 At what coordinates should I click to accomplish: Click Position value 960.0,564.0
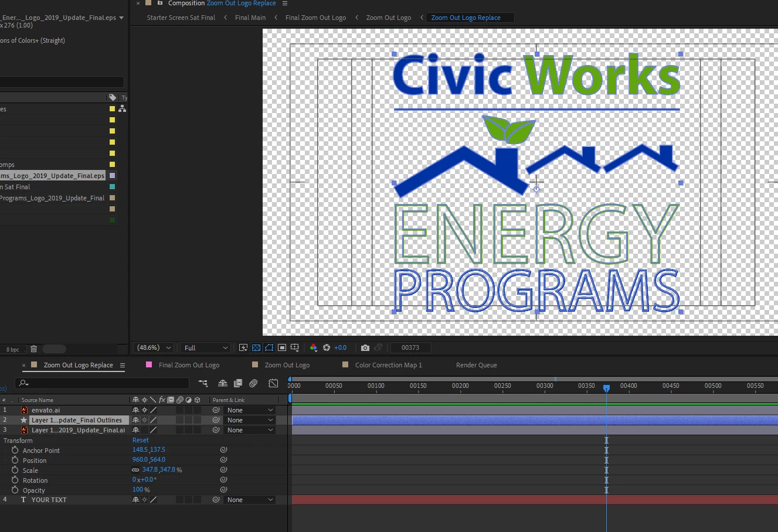point(149,460)
